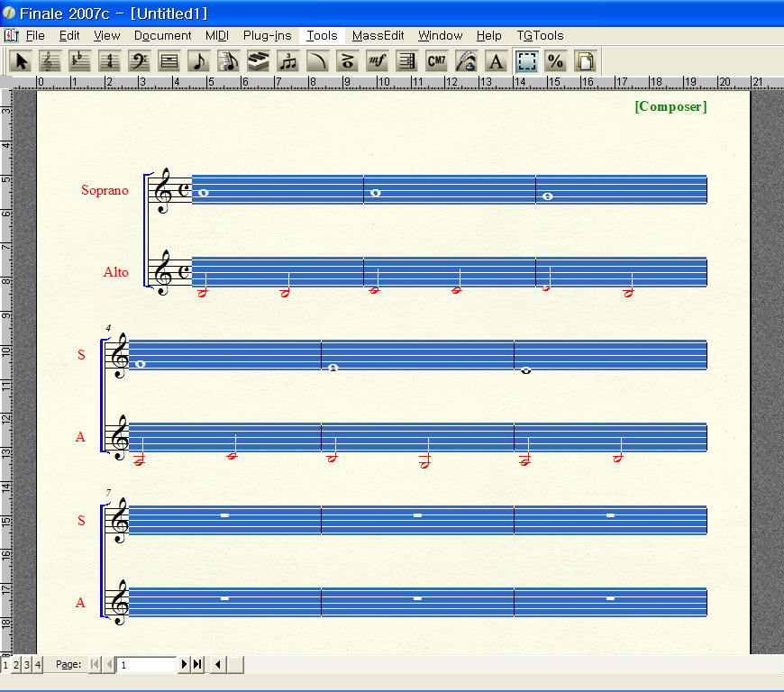Open the TGTools menu
Image resolution: width=784 pixels, height=692 pixels.
540,36
